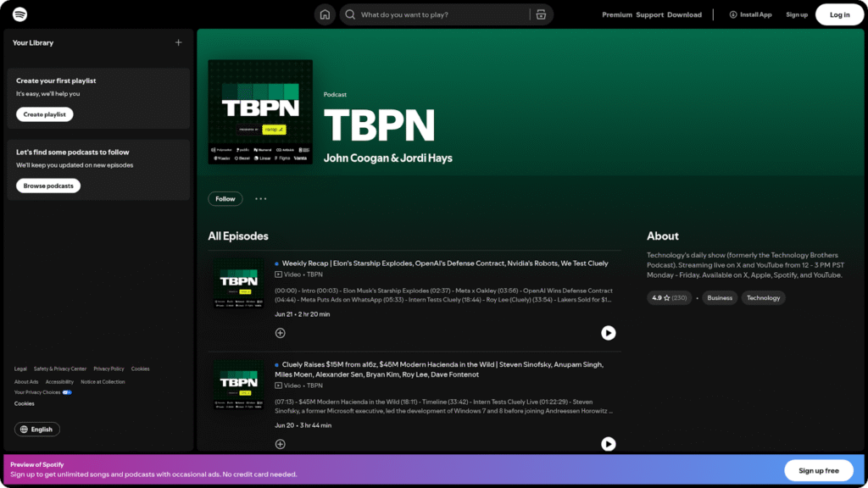Open Weekly Recap episode thumbnail
This screenshot has height=488, width=868.
[x=238, y=285]
